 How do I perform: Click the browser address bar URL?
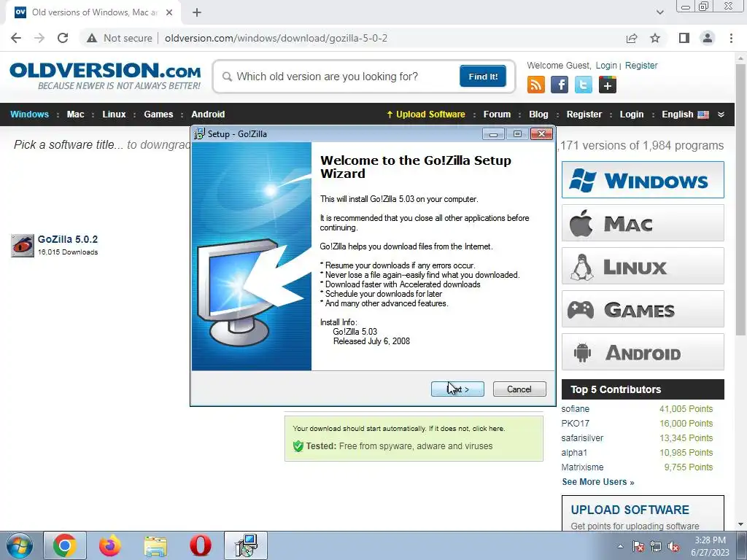tap(276, 38)
